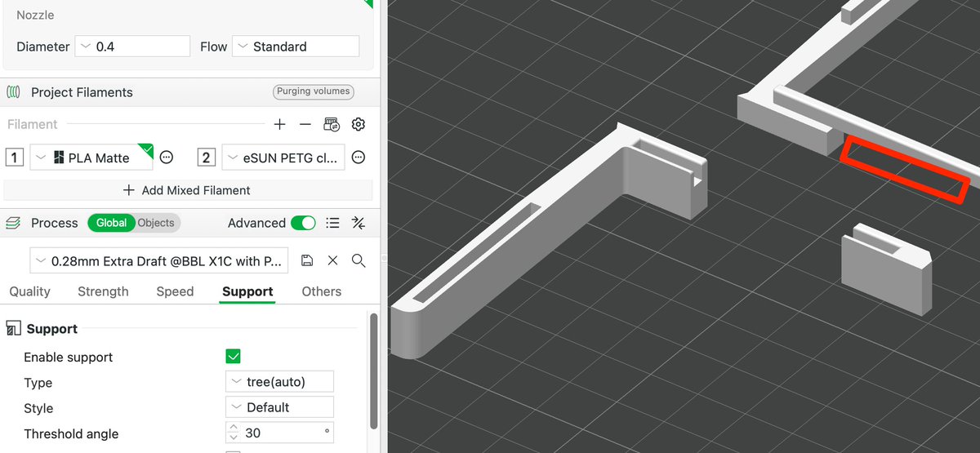Screen dimensions: 980x453
Task: Click the Process heading text
Action: pyautogui.click(x=55, y=223)
